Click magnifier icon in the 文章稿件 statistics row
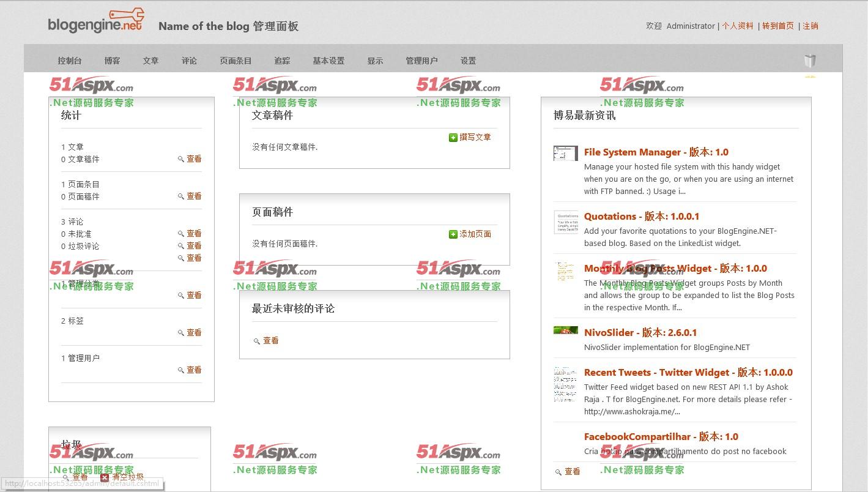868x492 pixels. coord(181,159)
